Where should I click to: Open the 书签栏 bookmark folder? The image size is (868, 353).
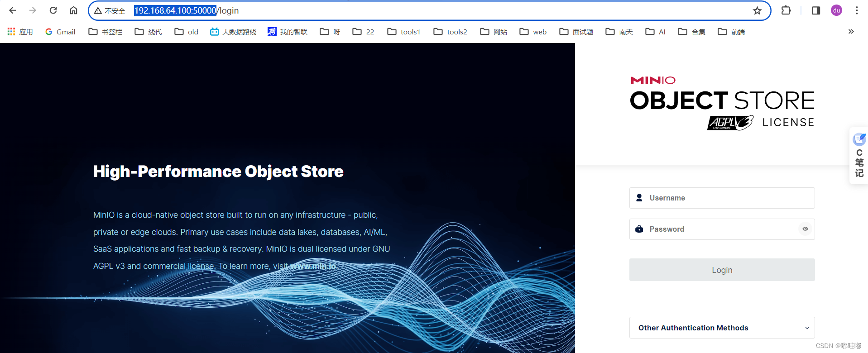coord(105,32)
